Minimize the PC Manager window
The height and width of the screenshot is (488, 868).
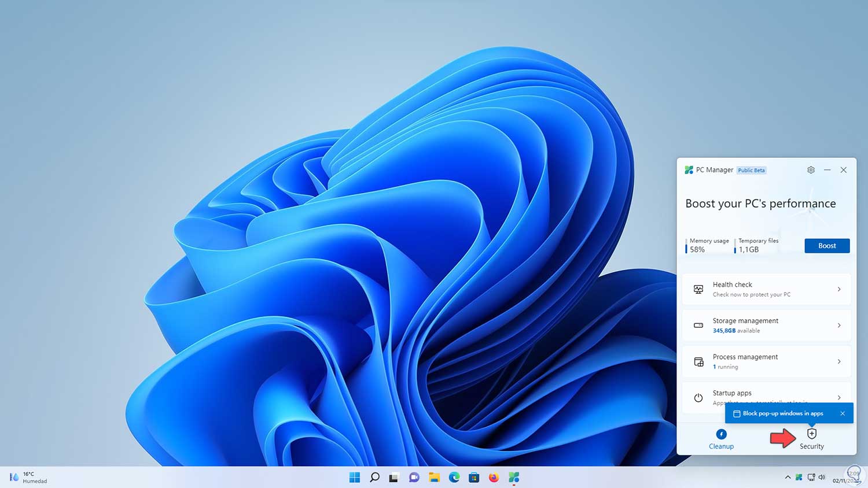[x=827, y=170]
